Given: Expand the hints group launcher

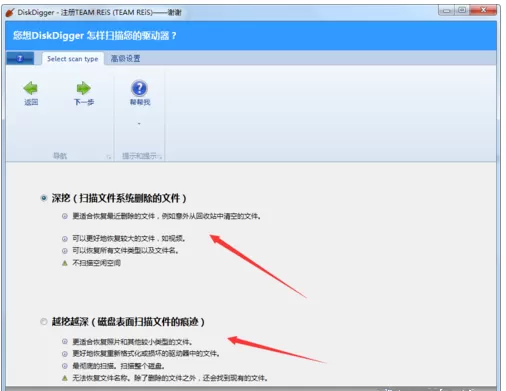Looking at the screenshot, I should (x=161, y=157).
